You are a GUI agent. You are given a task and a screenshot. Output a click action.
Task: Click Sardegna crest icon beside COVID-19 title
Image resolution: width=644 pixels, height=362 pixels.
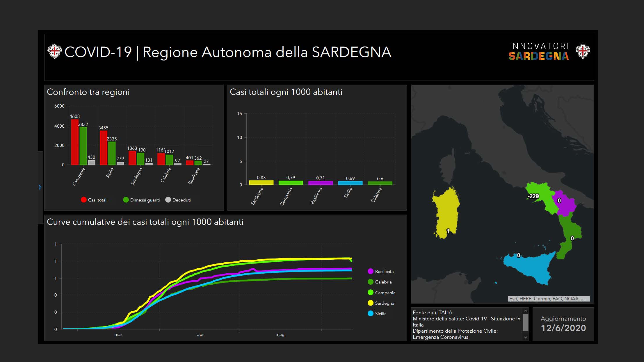click(54, 51)
